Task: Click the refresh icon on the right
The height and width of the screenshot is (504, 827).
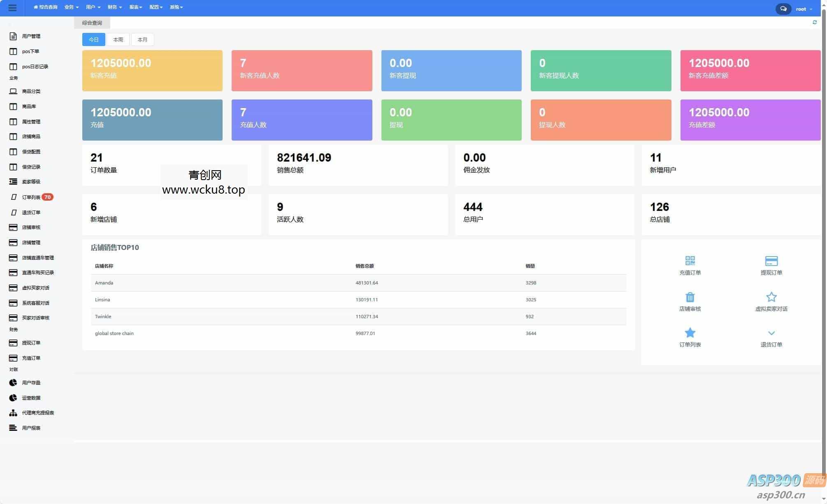Action: (x=814, y=22)
